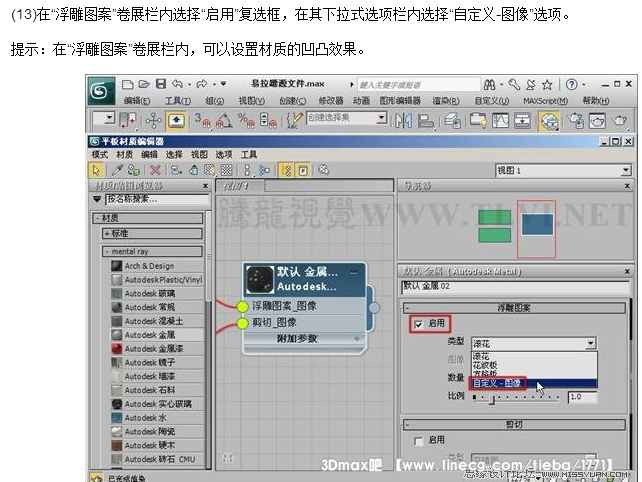Toggle the Spinner Snap icon
The width and height of the screenshot is (642, 482).
[x=268, y=120]
